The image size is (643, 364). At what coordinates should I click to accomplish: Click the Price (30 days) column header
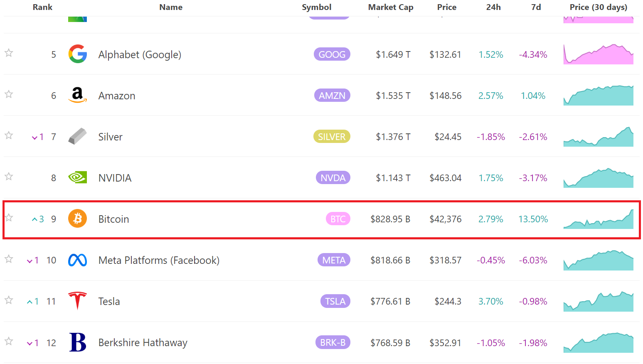click(x=599, y=7)
